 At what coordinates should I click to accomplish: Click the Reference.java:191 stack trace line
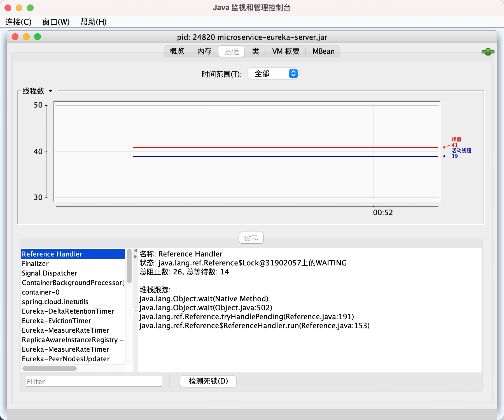pyautogui.click(x=247, y=317)
